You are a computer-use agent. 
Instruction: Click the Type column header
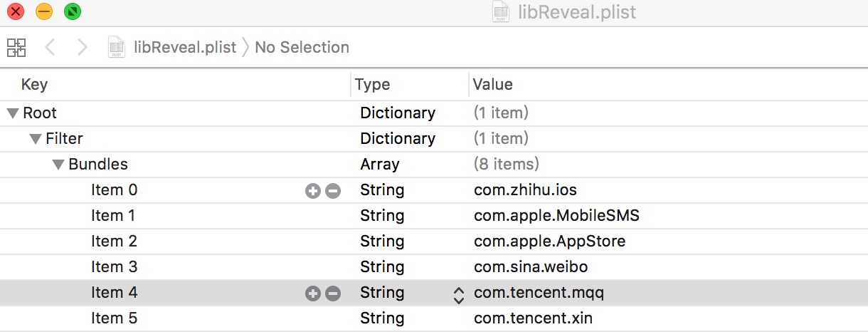pos(372,85)
